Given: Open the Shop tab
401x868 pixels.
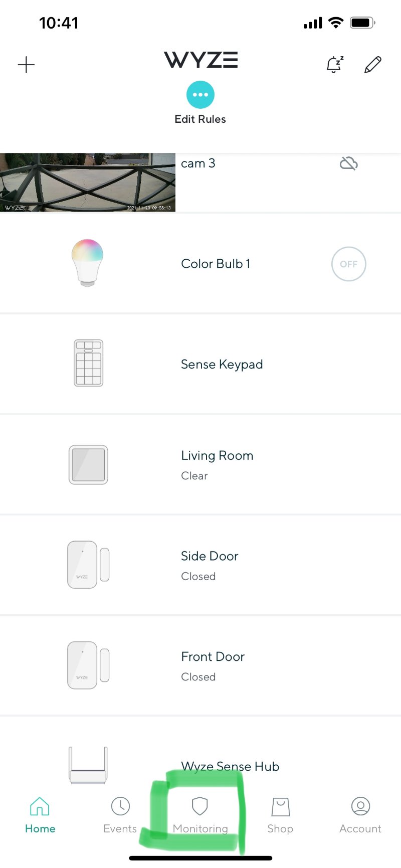Looking at the screenshot, I should 280,816.
